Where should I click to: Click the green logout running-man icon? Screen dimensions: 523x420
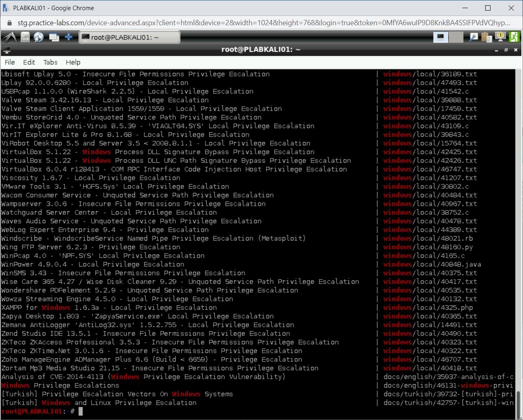coord(514,37)
